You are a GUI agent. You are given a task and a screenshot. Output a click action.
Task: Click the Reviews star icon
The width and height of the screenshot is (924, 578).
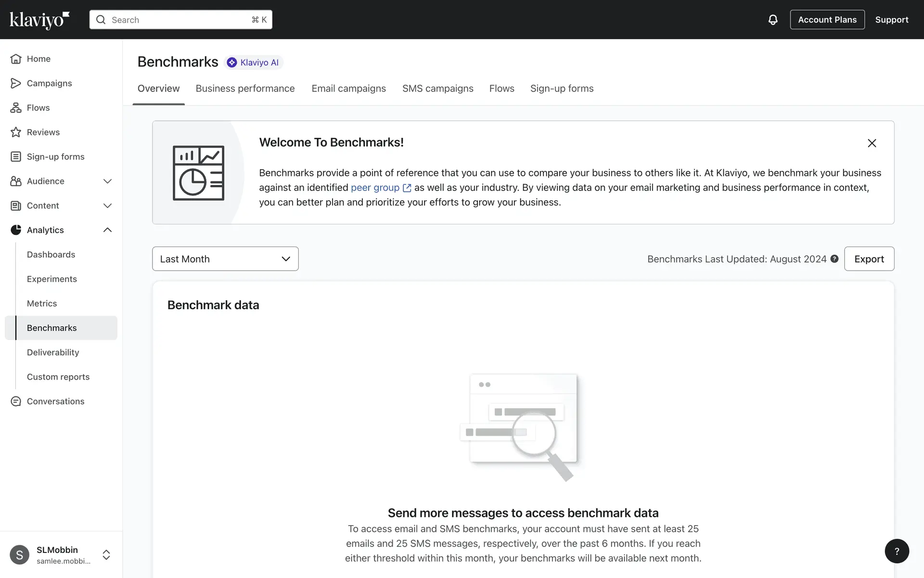(16, 132)
